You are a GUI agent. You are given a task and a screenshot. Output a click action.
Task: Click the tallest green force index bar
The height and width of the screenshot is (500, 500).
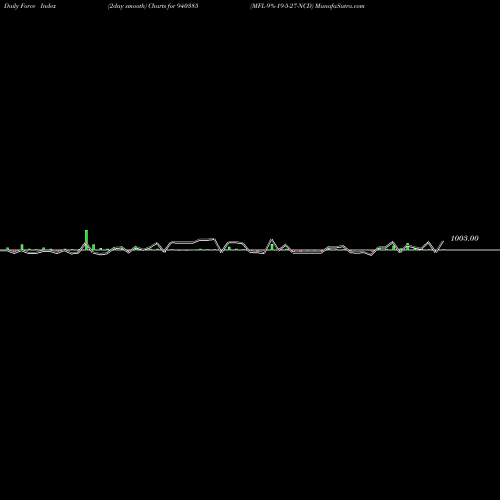click(86, 240)
